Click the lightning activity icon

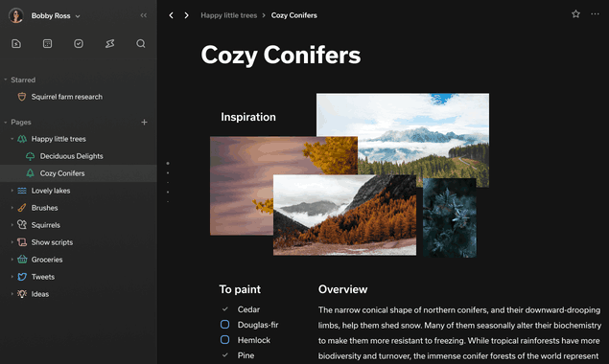point(110,43)
